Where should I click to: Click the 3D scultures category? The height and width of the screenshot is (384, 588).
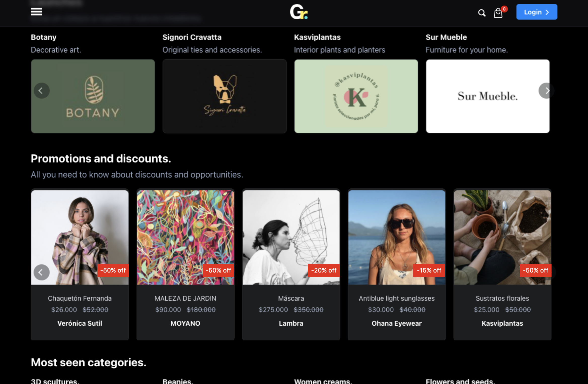click(x=55, y=381)
